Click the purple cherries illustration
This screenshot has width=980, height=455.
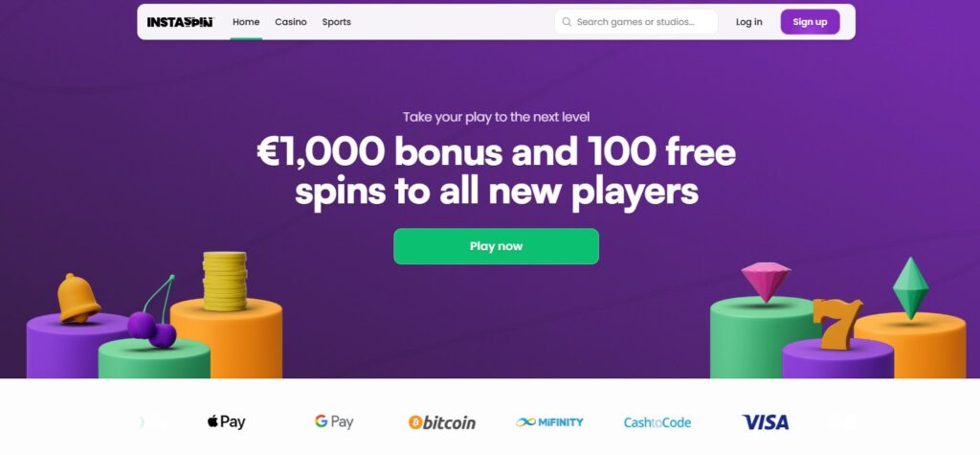click(153, 323)
